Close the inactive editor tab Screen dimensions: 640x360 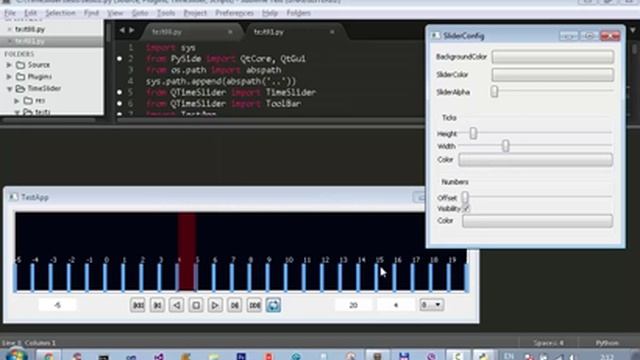tap(230, 32)
